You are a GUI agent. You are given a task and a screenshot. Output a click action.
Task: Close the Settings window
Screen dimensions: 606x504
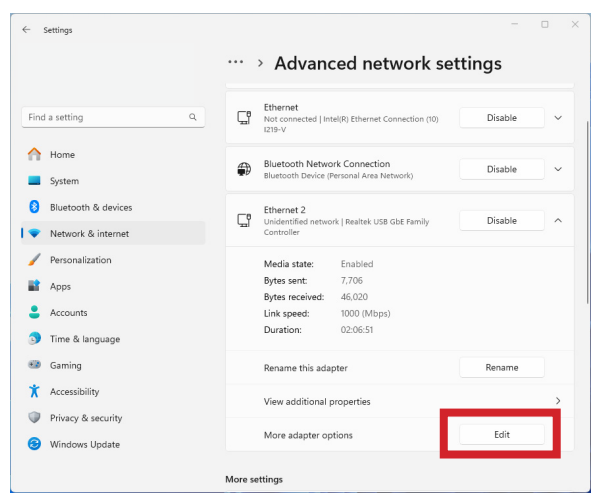(575, 24)
